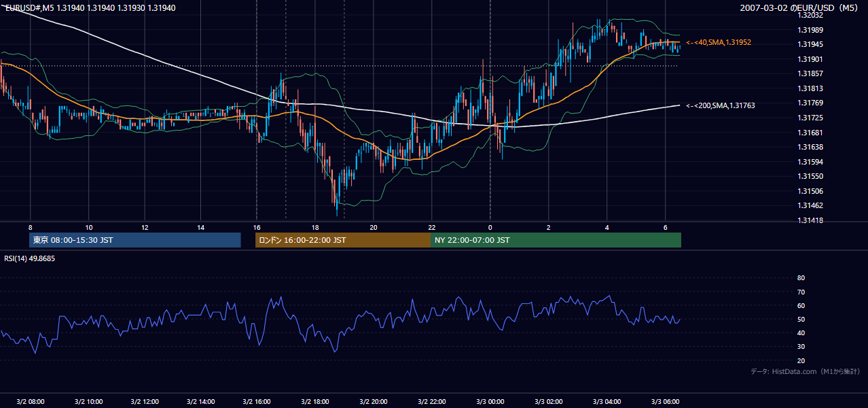Click the HistData.com data source credit

(x=805, y=371)
